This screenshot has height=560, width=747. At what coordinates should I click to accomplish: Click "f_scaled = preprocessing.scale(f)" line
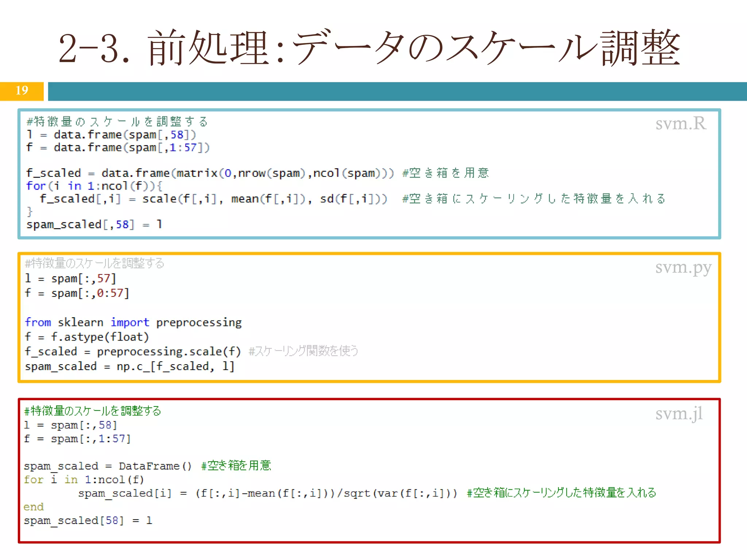133,351
